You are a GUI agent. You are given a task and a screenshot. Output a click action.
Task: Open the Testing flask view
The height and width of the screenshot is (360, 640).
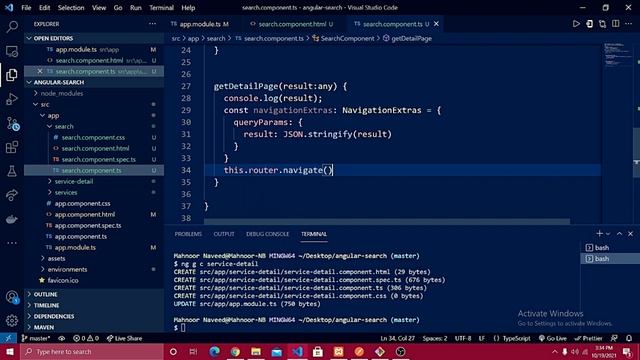[x=12, y=171]
